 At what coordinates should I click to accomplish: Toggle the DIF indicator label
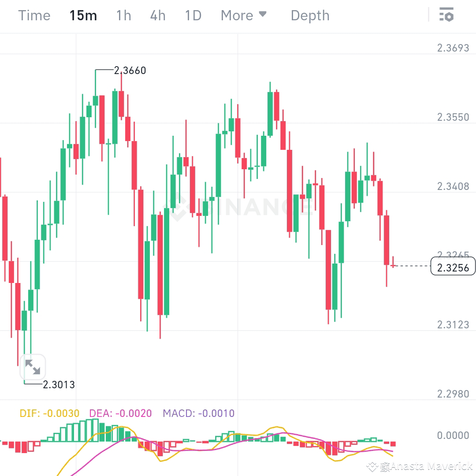point(48,413)
